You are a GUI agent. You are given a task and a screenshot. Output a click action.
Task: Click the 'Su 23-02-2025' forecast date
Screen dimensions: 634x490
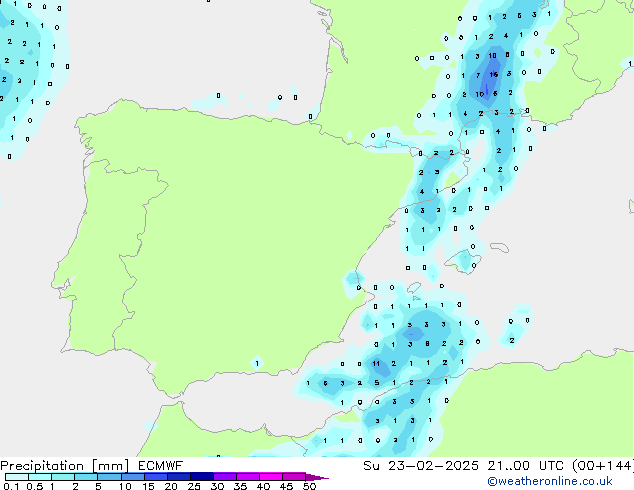point(421,466)
